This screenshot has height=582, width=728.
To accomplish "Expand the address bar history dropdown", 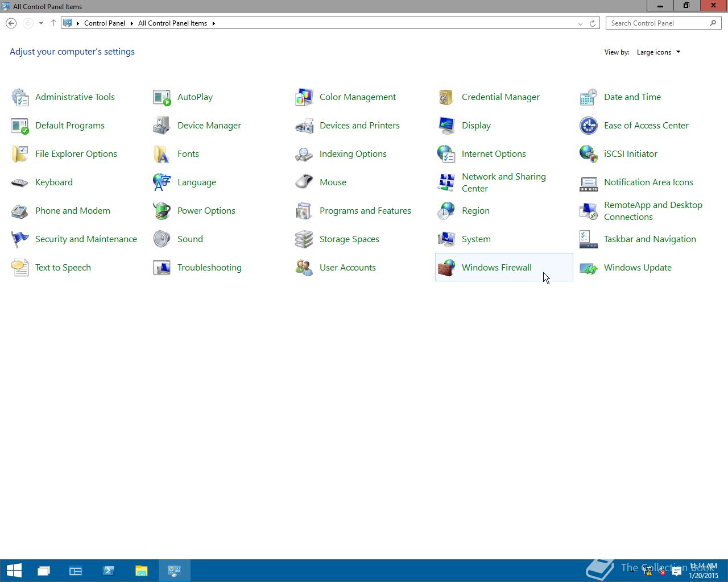I will point(580,23).
